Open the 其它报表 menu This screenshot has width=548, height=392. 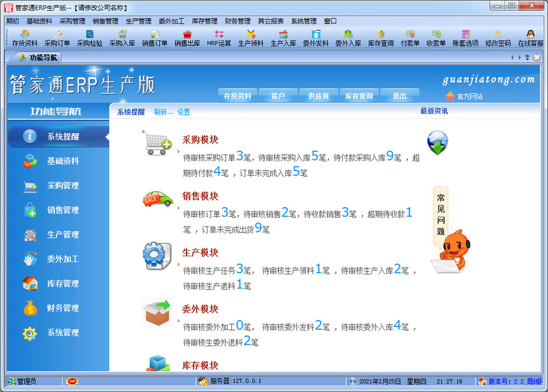[x=271, y=21]
